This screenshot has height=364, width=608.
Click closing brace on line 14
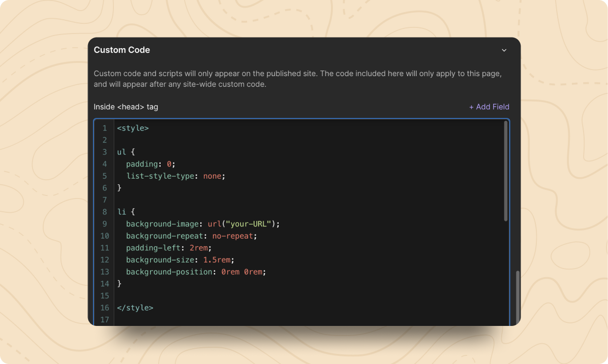point(119,284)
